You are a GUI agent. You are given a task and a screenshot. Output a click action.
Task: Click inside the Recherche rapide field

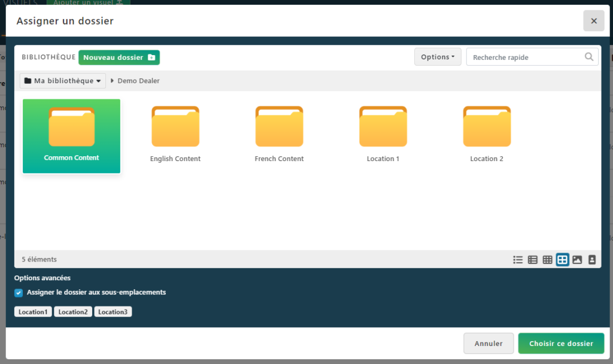[526, 57]
